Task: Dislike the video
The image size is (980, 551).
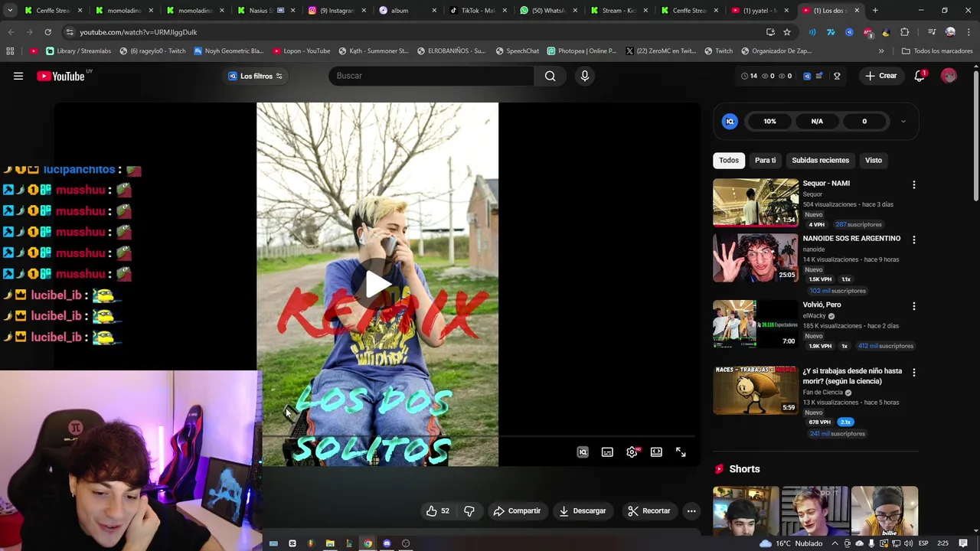Action: (x=469, y=510)
